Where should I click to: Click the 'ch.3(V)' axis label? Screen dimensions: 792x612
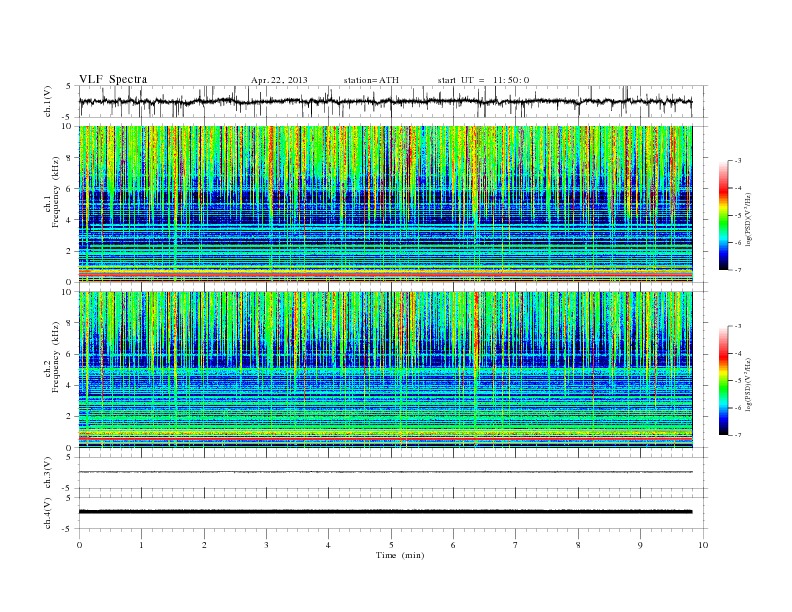click(x=48, y=473)
